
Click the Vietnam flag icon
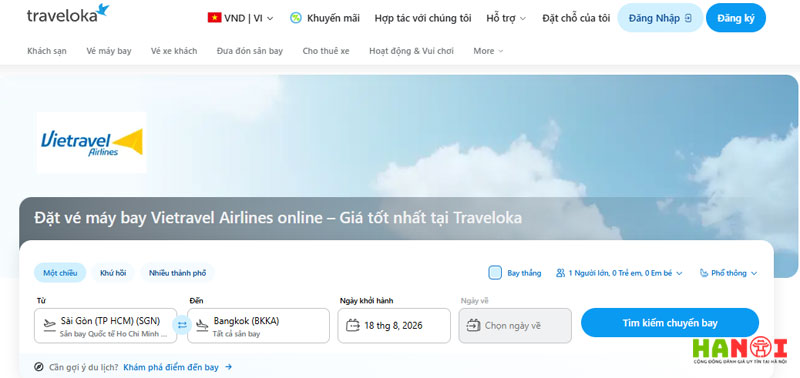(x=214, y=18)
